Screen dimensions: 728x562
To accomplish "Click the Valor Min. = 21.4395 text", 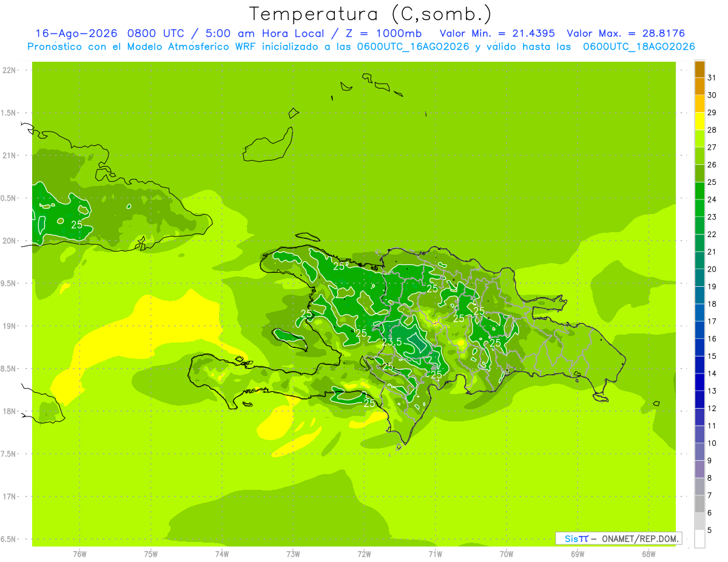I will 497,33.
